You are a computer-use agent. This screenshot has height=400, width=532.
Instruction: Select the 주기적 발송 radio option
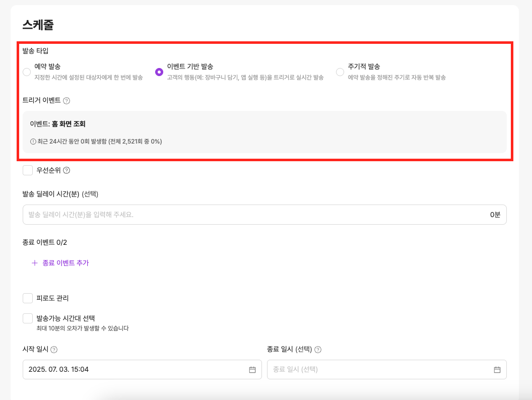pyautogui.click(x=340, y=72)
